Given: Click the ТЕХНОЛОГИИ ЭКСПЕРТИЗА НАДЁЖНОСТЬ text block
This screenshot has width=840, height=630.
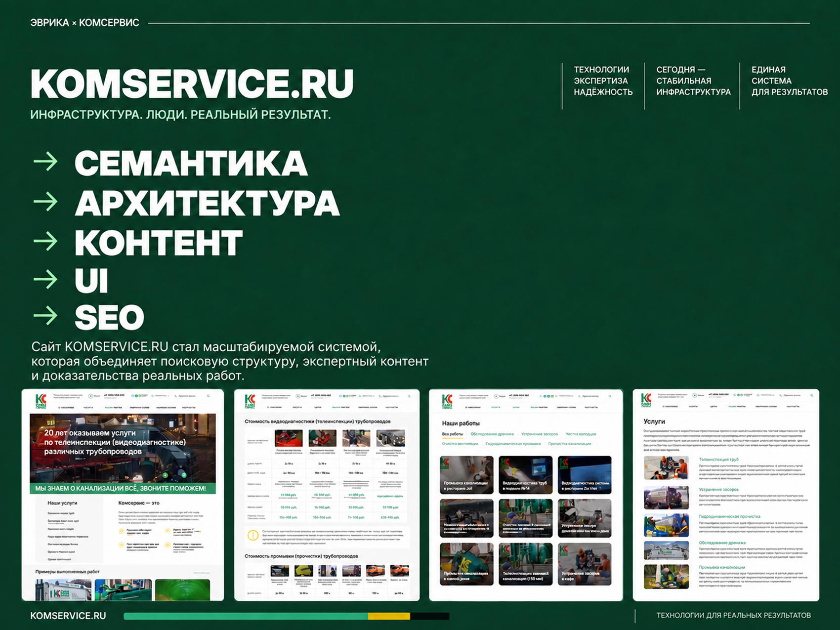Looking at the screenshot, I should click(x=603, y=81).
